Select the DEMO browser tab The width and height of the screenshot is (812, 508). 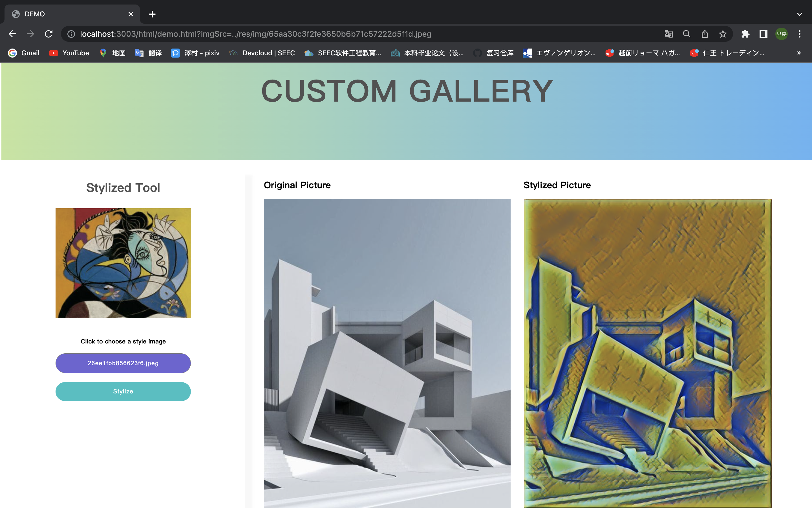click(72, 14)
